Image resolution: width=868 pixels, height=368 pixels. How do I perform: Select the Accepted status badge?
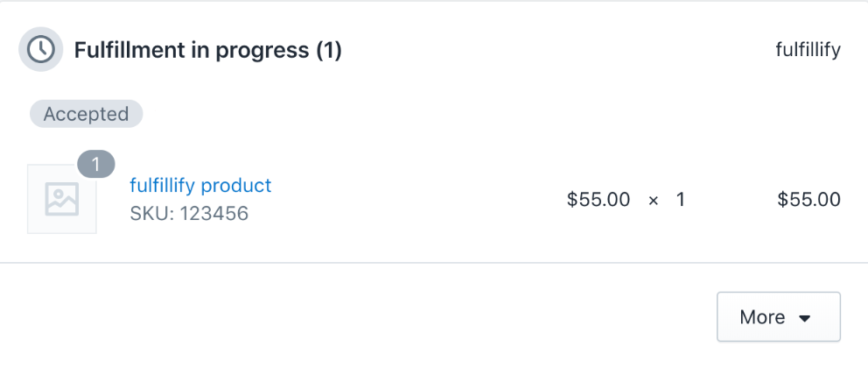pos(87,114)
